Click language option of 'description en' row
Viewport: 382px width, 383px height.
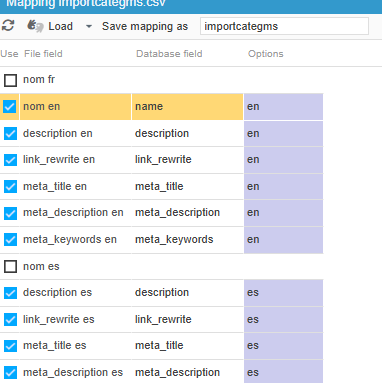tap(283, 133)
